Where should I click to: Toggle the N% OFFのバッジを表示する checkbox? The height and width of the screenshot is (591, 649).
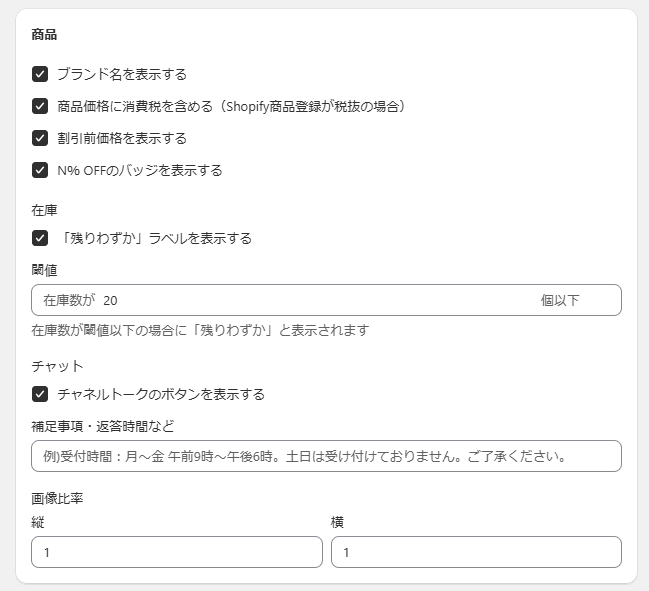click(x=40, y=170)
